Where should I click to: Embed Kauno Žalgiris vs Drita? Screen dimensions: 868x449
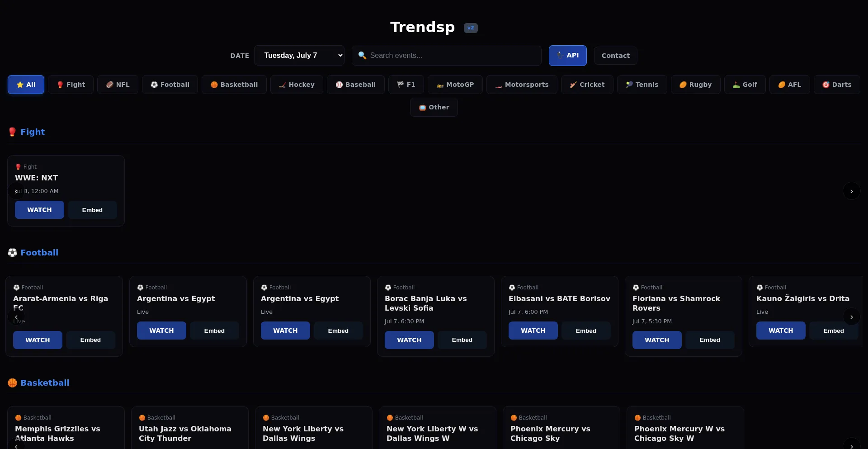click(834, 331)
